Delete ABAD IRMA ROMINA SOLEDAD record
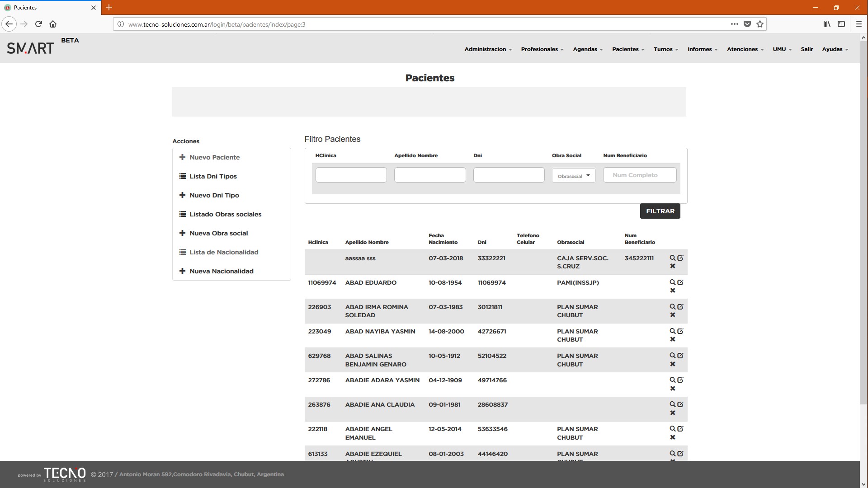868x488 pixels. pyautogui.click(x=673, y=315)
